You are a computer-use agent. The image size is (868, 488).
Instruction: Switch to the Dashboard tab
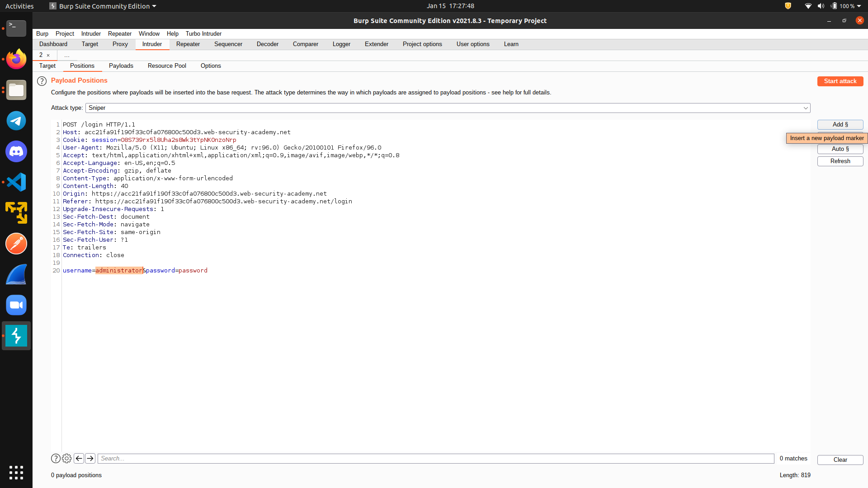click(x=53, y=44)
